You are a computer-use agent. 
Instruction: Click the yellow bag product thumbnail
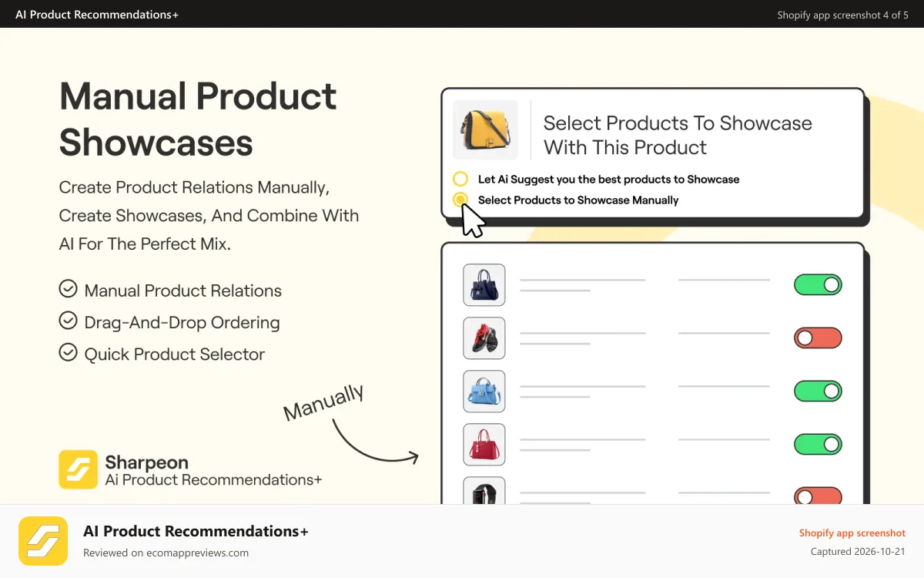pos(485,129)
